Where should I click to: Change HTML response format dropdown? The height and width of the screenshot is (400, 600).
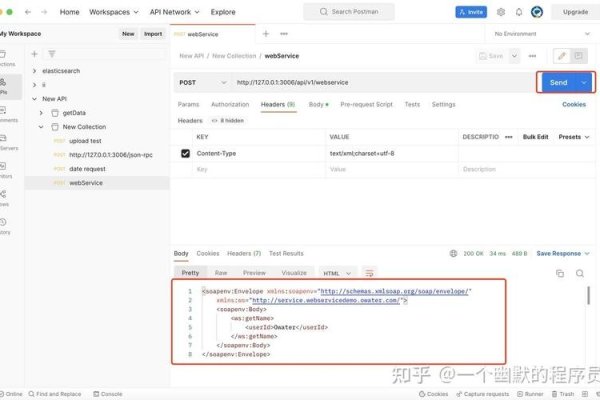click(337, 273)
